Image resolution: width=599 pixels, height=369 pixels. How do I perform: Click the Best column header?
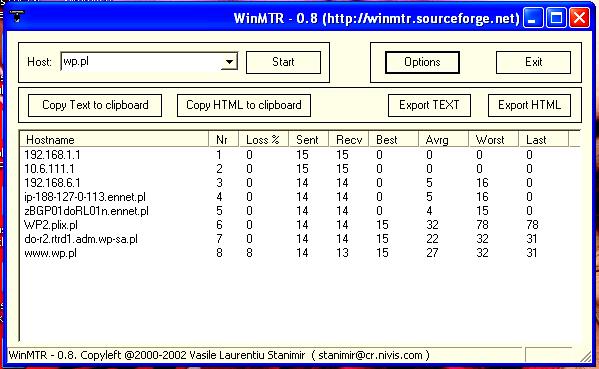tap(394, 140)
